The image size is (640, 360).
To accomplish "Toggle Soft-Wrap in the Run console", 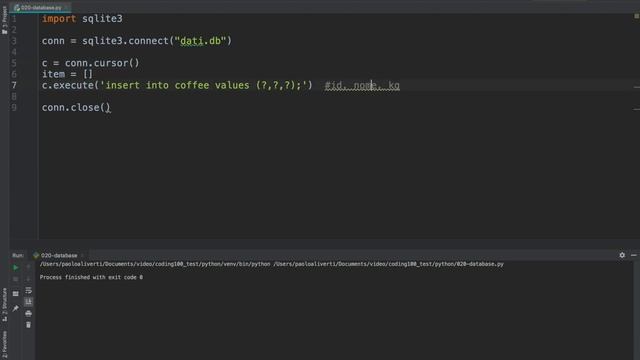I will pos(28,291).
